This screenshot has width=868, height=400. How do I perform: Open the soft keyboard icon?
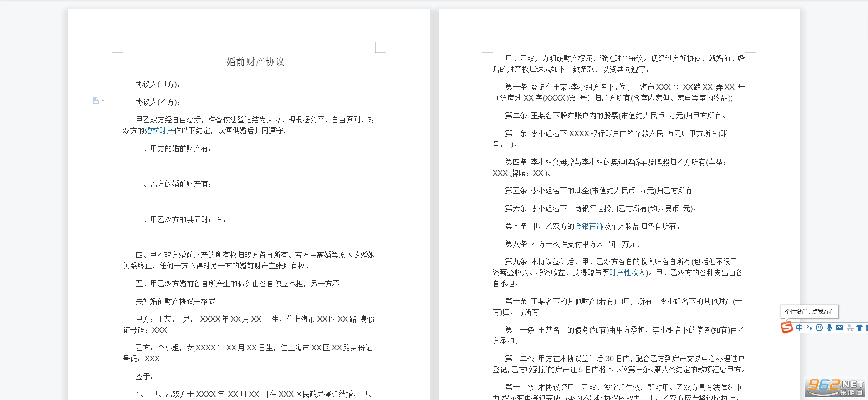click(x=839, y=328)
